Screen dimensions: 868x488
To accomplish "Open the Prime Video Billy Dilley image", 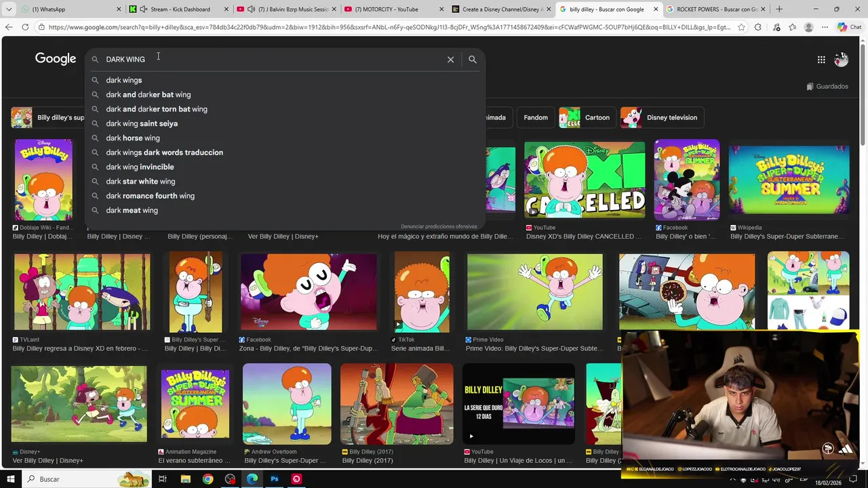I will (x=534, y=292).
